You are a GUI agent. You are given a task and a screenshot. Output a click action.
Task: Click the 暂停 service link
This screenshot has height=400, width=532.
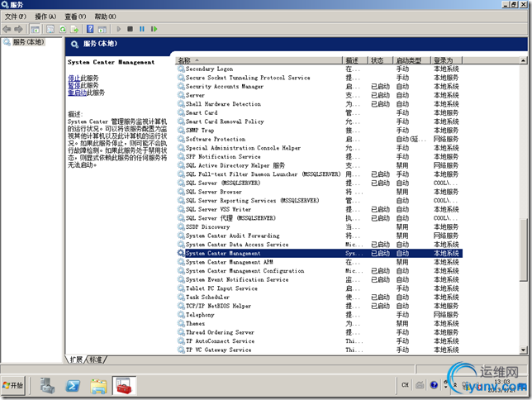coord(74,85)
